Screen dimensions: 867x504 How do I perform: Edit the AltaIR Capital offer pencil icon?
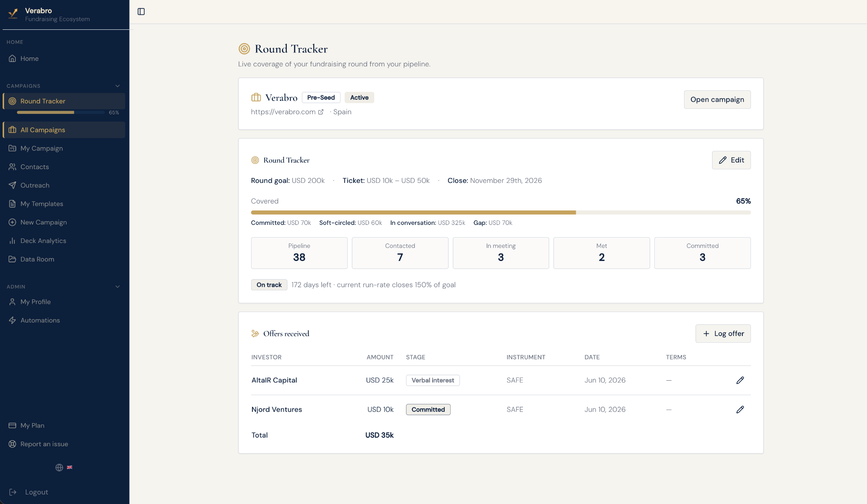tap(740, 381)
